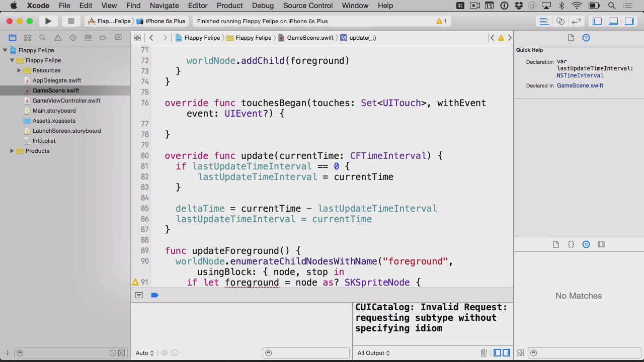Viewport: 644px width, 362px height.
Task: Show the Project navigator
Action: [x=13, y=38]
